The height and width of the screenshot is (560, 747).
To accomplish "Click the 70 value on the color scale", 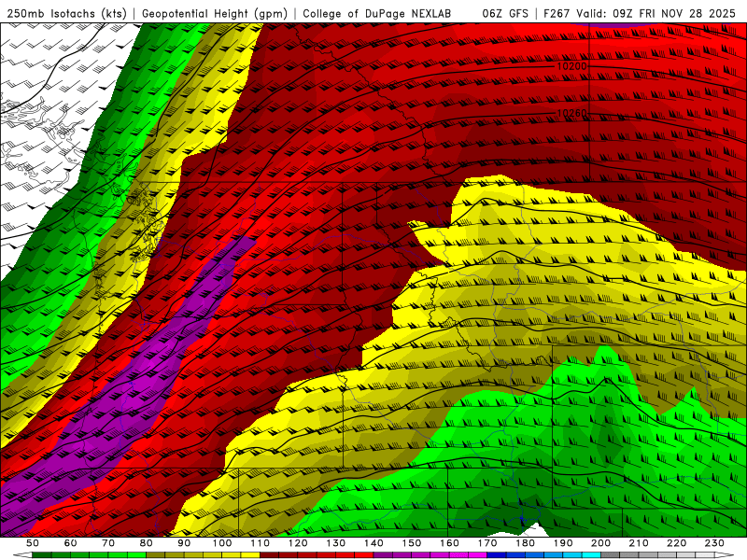I will click(108, 543).
